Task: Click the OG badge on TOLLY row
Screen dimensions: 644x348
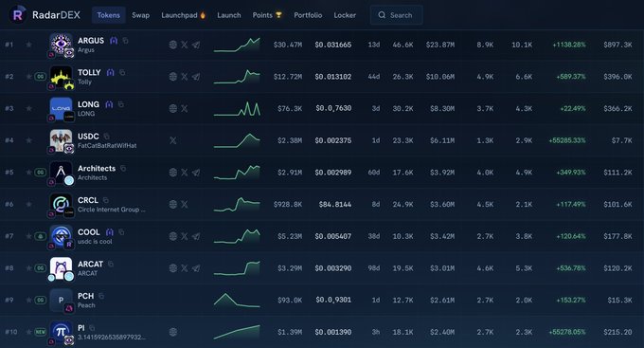Action: pyautogui.click(x=40, y=77)
